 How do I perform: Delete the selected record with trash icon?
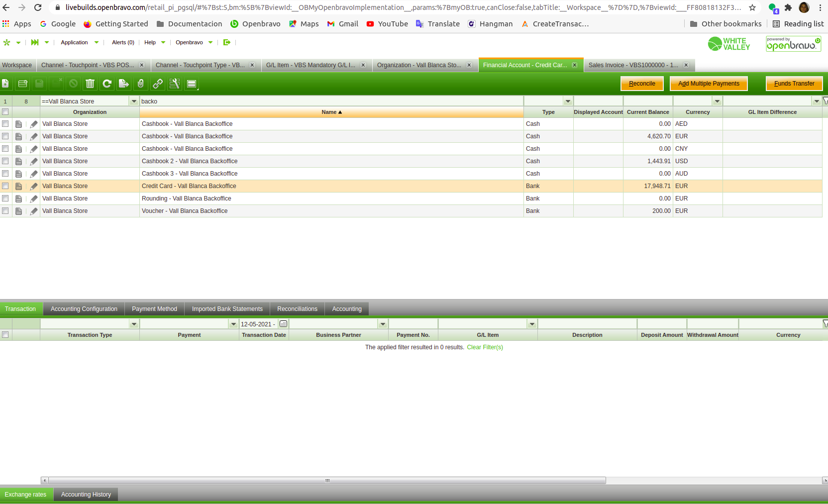click(90, 84)
